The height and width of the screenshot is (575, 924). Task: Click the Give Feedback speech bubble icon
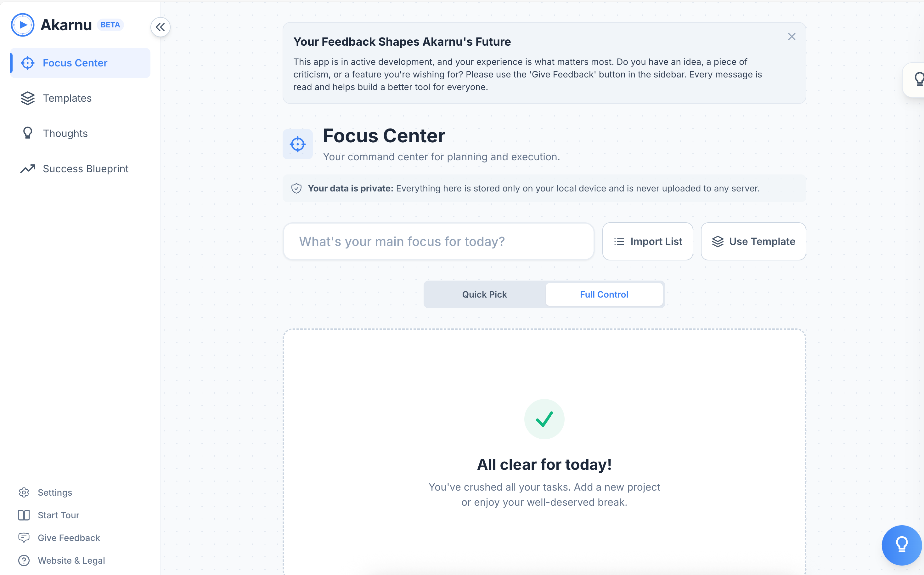[x=24, y=538]
